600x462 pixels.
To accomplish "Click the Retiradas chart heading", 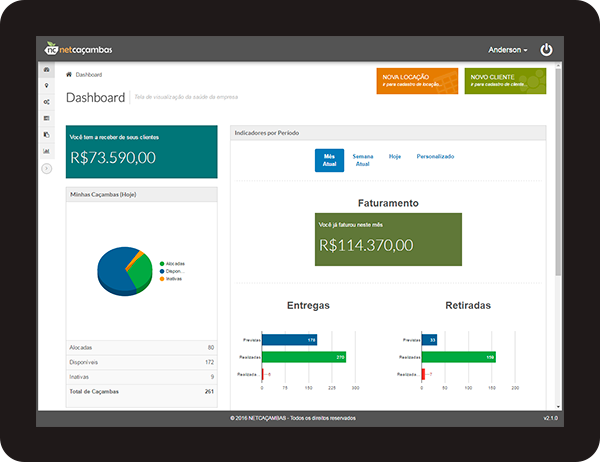I will coord(468,305).
